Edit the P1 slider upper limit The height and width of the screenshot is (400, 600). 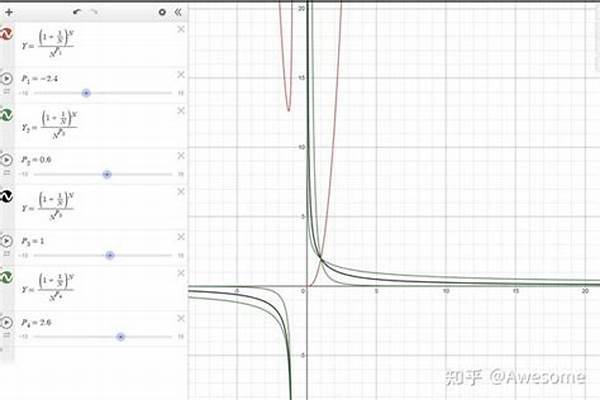pyautogui.click(x=181, y=93)
